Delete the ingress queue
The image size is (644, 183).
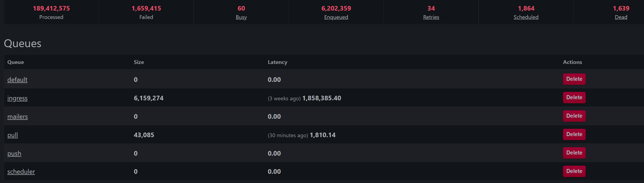pos(574,98)
